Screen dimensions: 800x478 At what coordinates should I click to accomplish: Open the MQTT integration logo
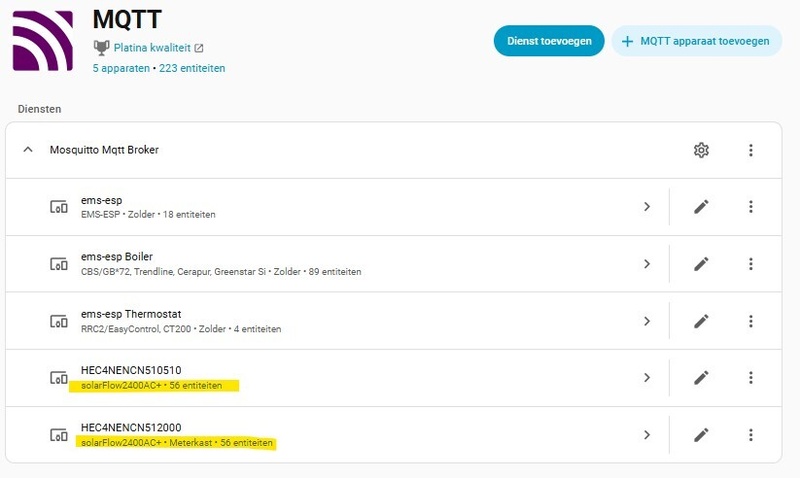(x=43, y=41)
